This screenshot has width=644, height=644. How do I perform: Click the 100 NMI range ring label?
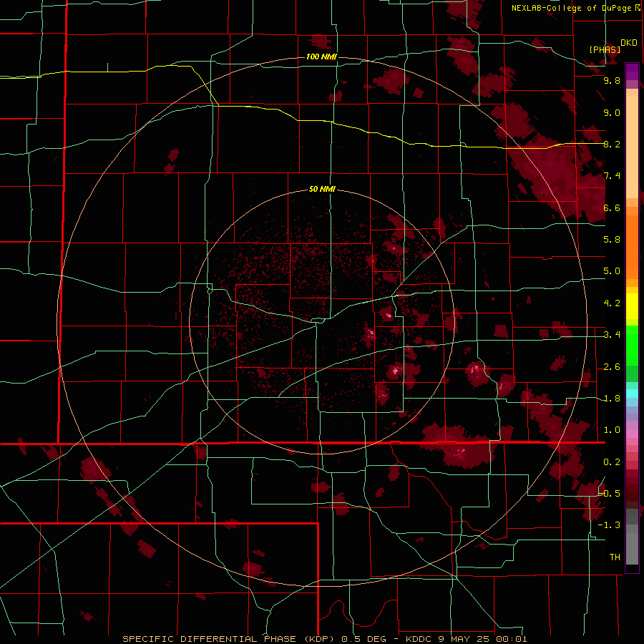click(321, 57)
